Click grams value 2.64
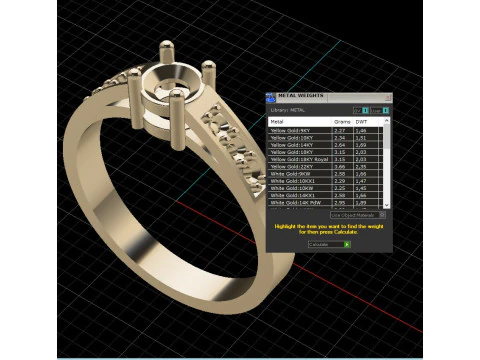The height and width of the screenshot is (360, 480). point(339,145)
